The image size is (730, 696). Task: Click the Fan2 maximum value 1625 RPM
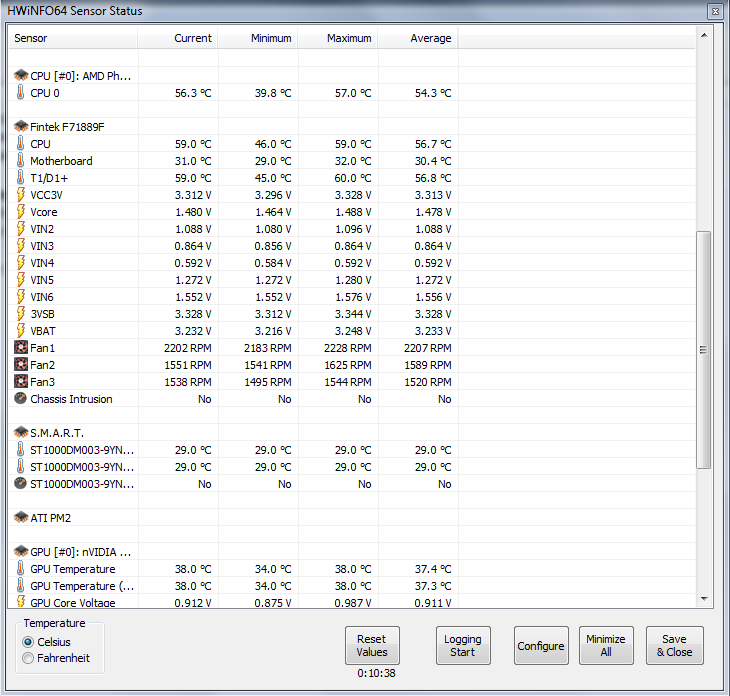348,365
